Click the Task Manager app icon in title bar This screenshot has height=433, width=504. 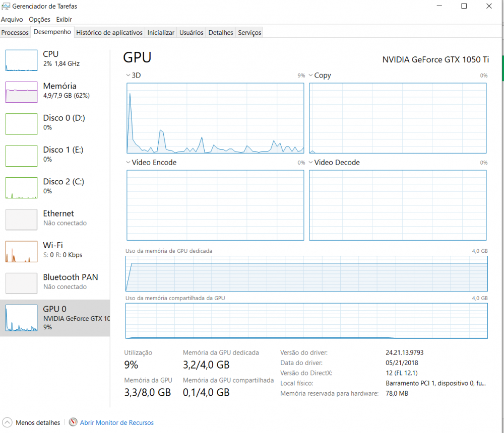tap(6, 7)
